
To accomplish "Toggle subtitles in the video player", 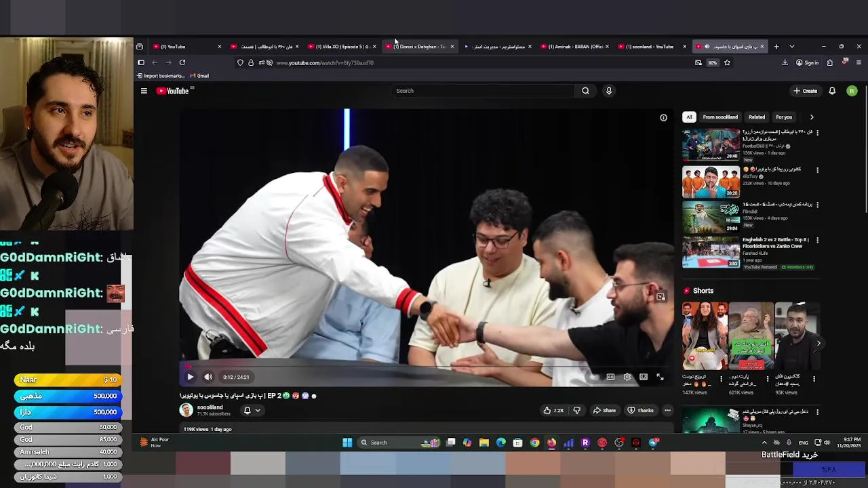I will (610, 377).
